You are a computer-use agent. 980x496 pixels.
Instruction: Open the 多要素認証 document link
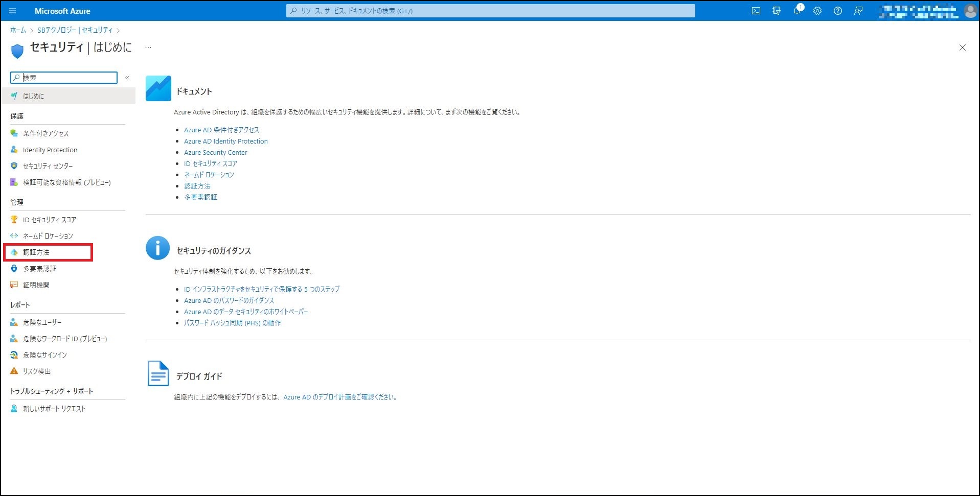(200, 197)
